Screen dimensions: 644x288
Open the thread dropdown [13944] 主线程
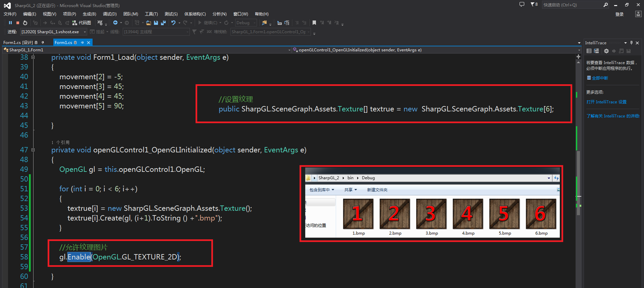pos(156,32)
